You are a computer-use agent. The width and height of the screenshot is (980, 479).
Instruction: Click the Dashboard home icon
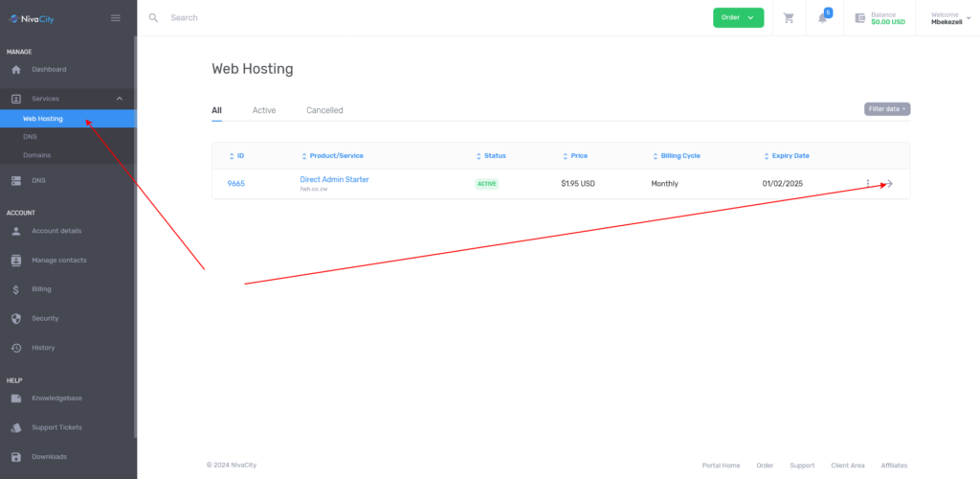click(16, 69)
